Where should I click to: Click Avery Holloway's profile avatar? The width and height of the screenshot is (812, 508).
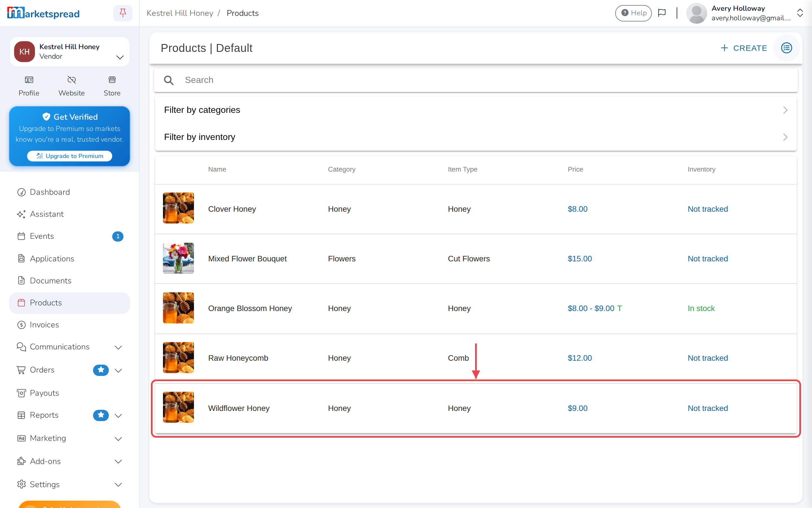click(697, 14)
